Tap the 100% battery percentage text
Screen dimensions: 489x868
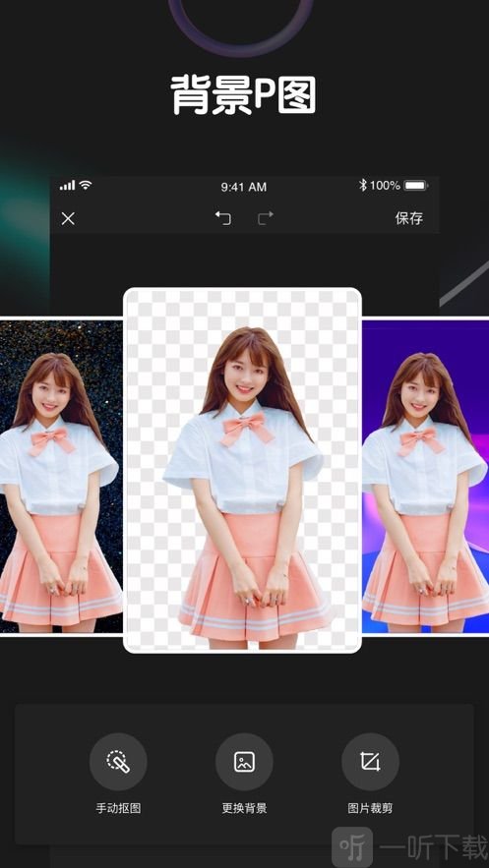pyautogui.click(x=385, y=186)
